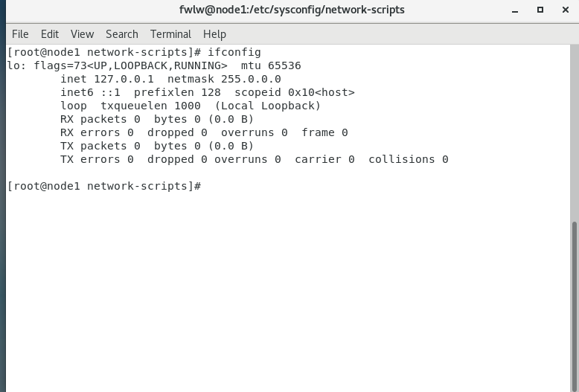Close the terminal window
579x392 pixels.
click(x=566, y=10)
